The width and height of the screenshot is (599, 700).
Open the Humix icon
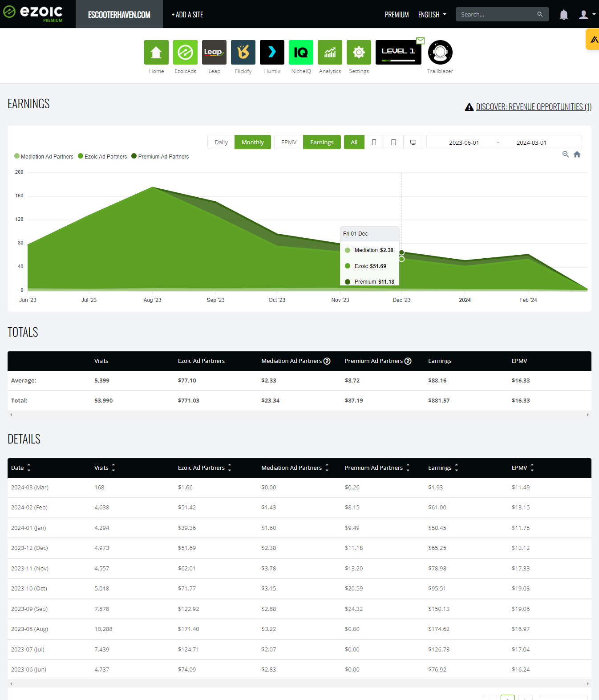pyautogui.click(x=272, y=52)
